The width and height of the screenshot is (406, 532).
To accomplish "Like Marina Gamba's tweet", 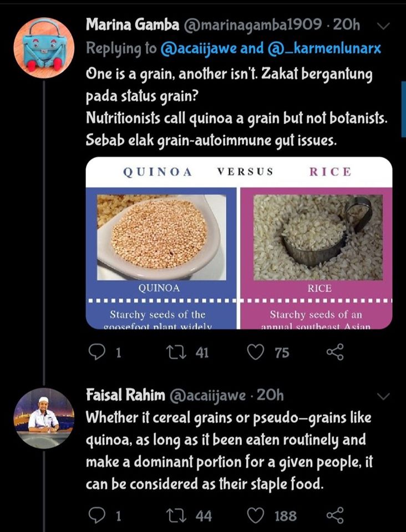I will (255, 352).
